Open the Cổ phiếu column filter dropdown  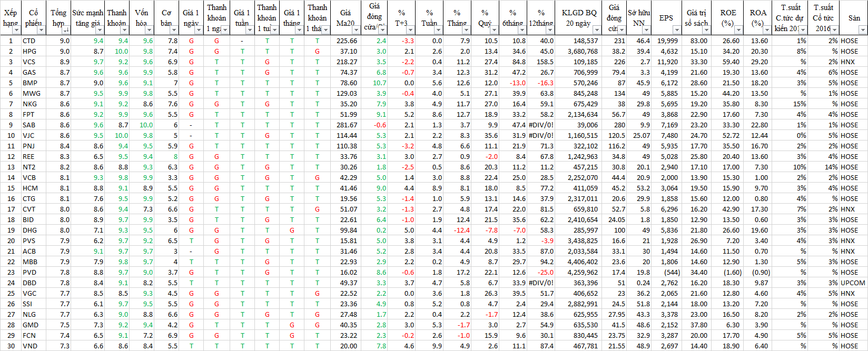click(x=42, y=30)
